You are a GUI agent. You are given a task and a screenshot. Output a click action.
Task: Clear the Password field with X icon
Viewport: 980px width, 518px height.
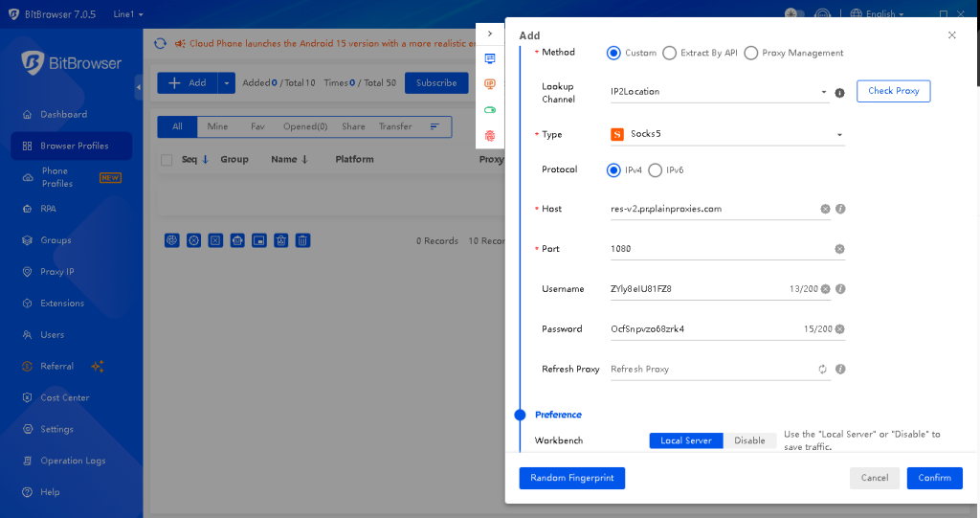point(840,329)
